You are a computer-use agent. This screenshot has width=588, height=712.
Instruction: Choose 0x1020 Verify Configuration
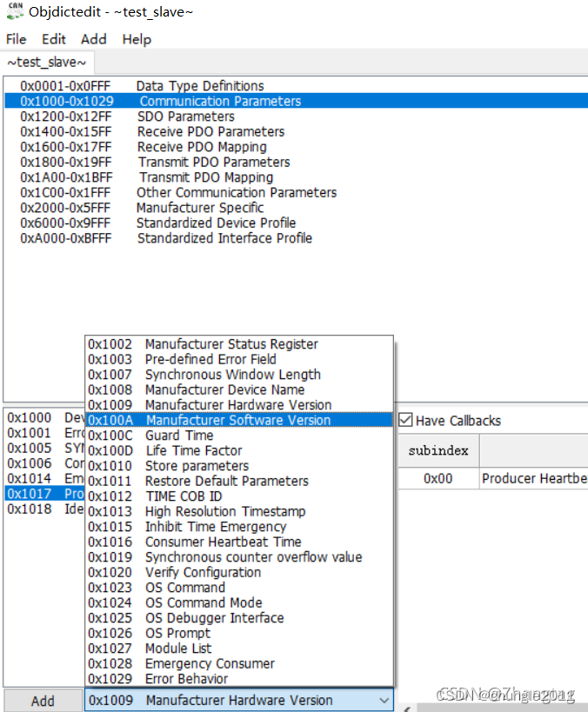pos(239,572)
